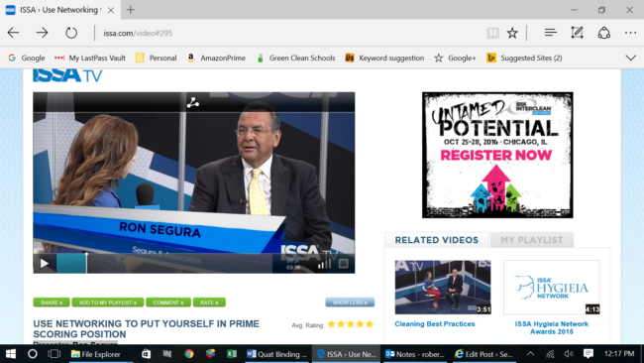Go back using browser back arrow
Image resolution: width=644 pixels, height=363 pixels.
[14, 33]
